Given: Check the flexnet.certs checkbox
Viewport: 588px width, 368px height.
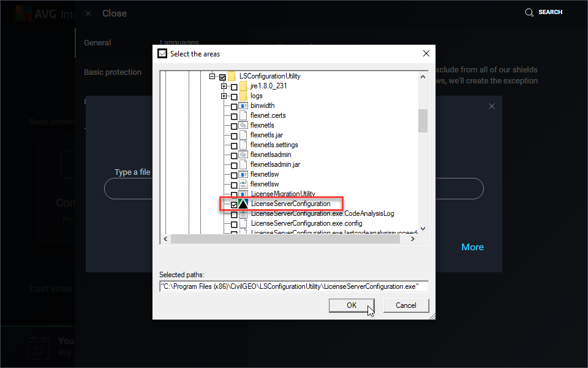Looking at the screenshot, I should [x=234, y=117].
